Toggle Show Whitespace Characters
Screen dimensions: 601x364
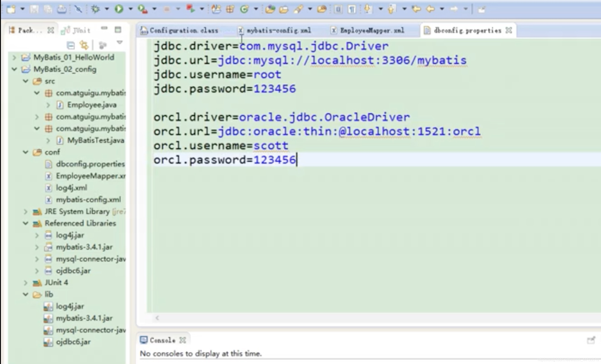[352, 9]
